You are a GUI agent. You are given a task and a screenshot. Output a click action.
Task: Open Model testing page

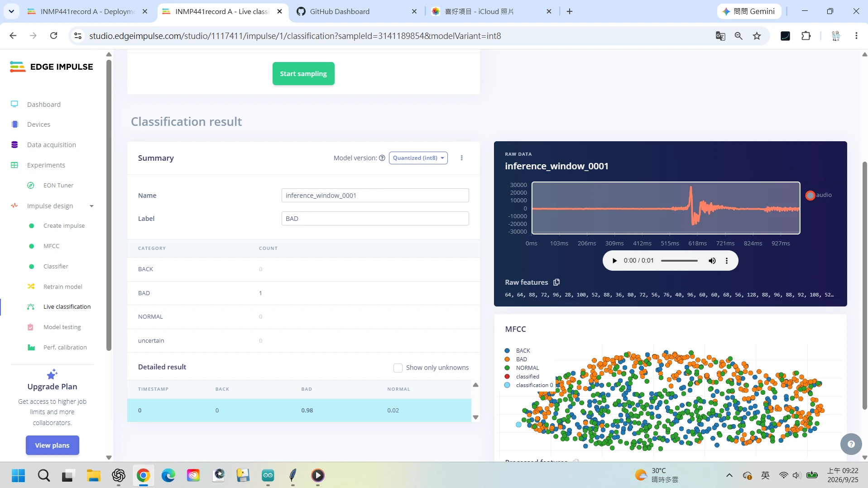point(62,327)
